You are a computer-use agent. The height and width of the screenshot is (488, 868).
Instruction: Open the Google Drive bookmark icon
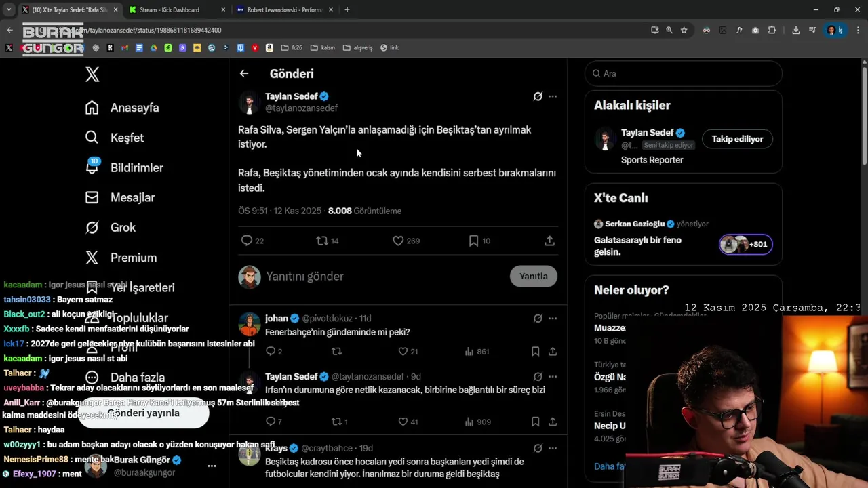point(153,47)
